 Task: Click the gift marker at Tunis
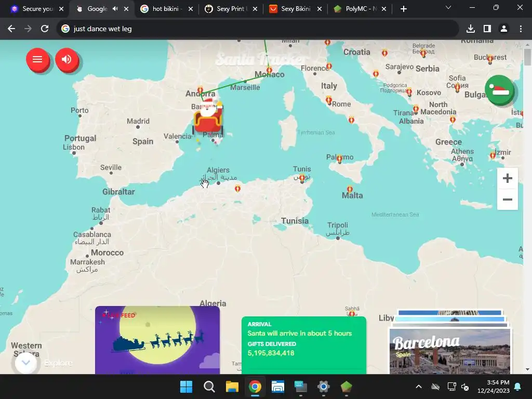point(302,178)
